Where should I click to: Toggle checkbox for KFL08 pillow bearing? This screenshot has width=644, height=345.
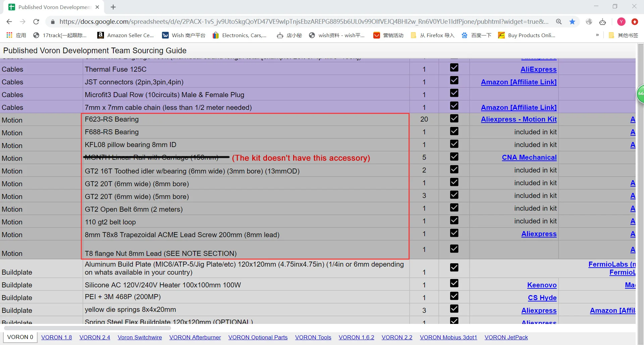click(x=454, y=144)
